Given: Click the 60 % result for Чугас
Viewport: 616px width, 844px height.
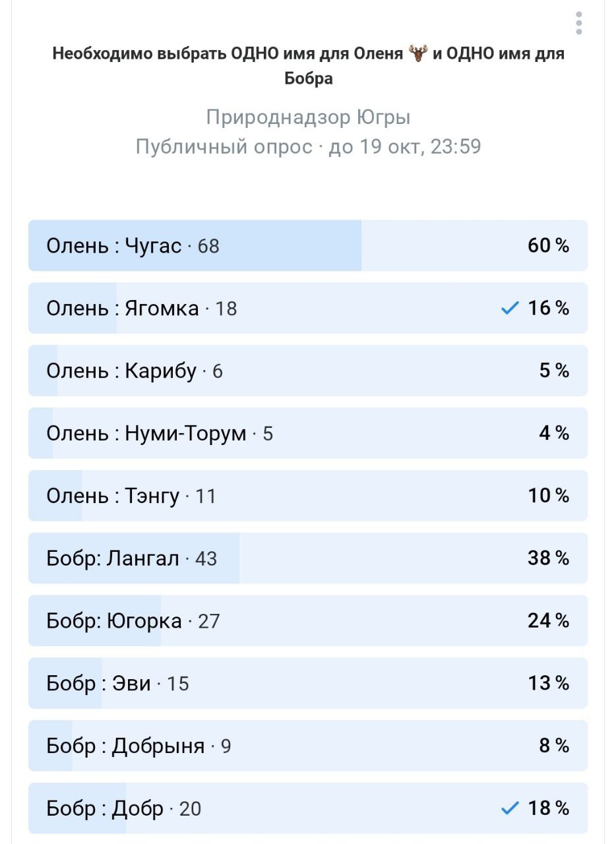Looking at the screenshot, I should 548,246.
